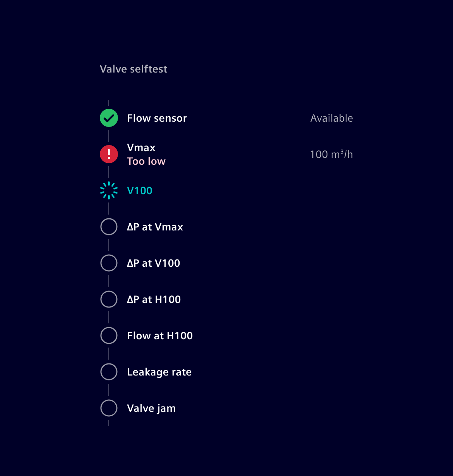
Task: Select the Valve jam step label
Action: 151,408
